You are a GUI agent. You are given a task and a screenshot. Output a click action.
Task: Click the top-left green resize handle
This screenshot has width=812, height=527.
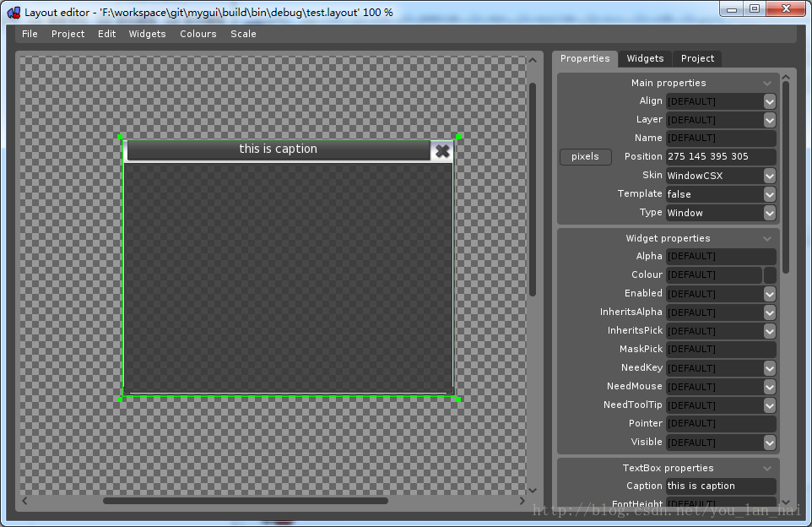(x=120, y=138)
